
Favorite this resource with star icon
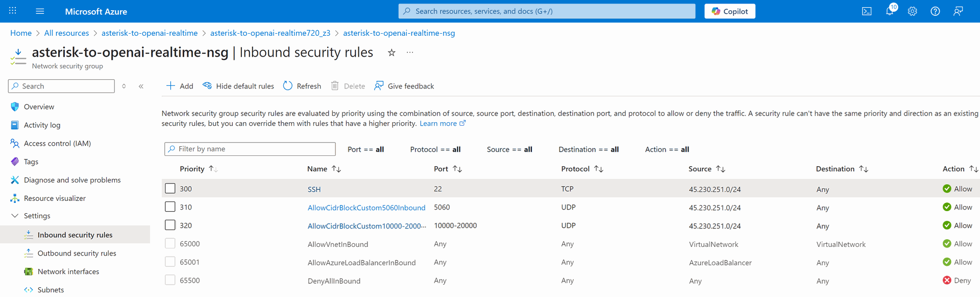coord(391,53)
